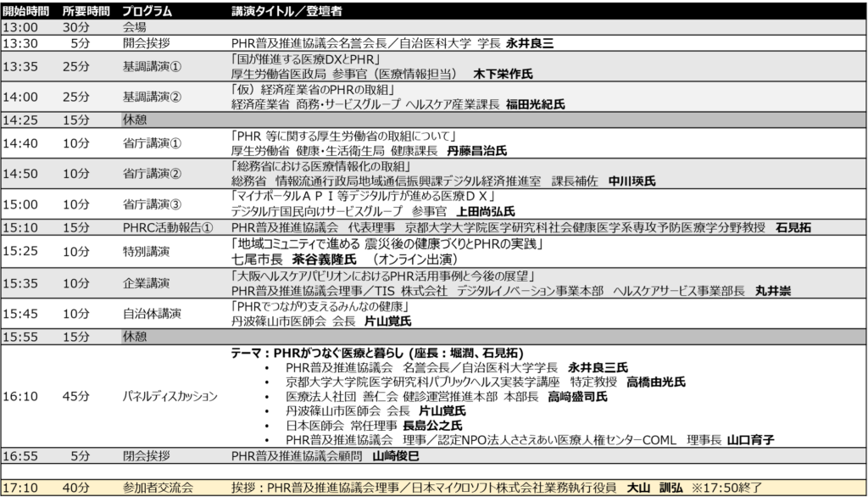Click the 開会挨拶 program cell

point(147,44)
